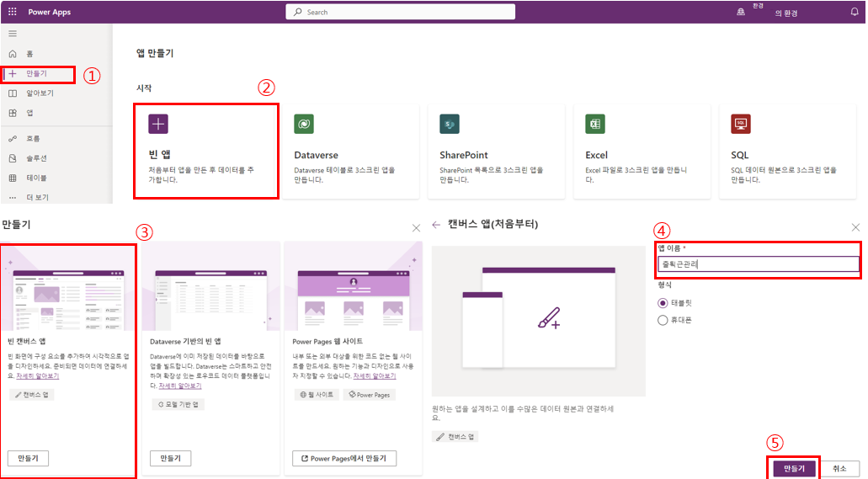Click the 웹 사이트 tag
This screenshot has width=868, height=479.
[317, 395]
